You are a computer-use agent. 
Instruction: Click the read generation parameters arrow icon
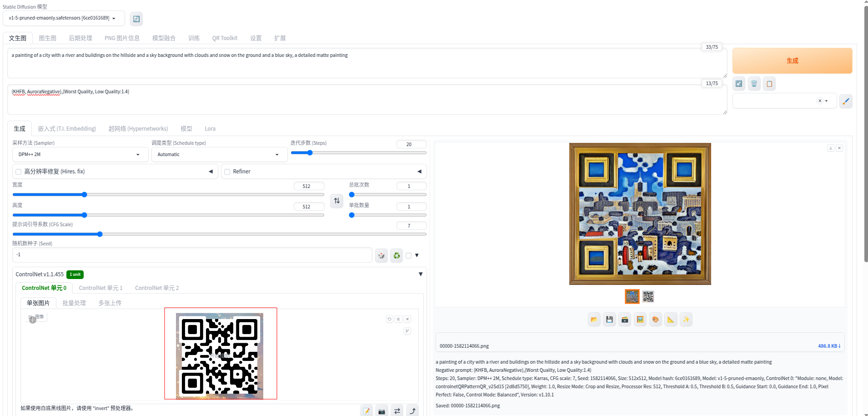tap(739, 84)
